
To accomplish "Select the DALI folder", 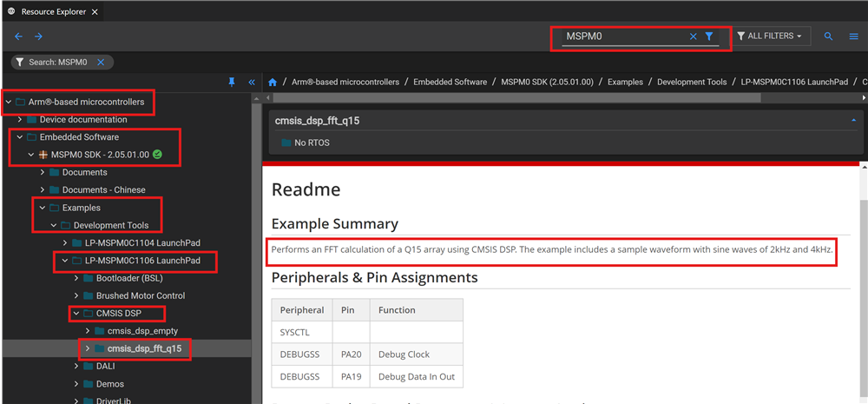I will tap(106, 367).
